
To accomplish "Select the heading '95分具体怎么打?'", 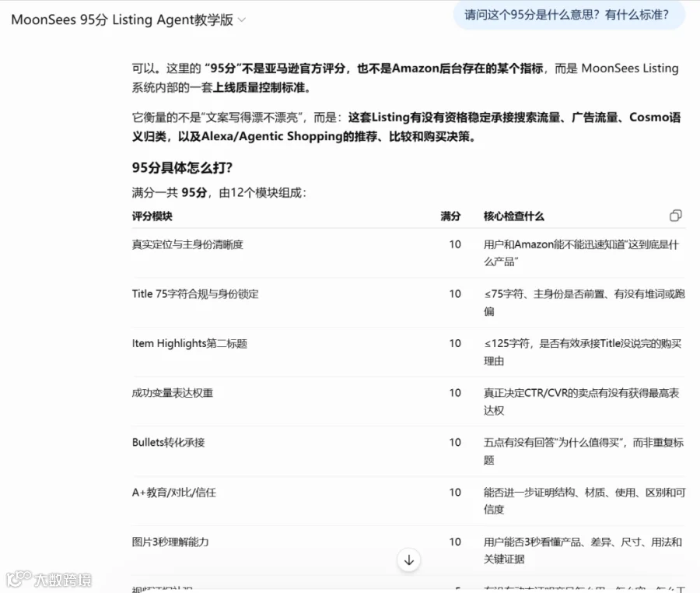I will (182, 167).
